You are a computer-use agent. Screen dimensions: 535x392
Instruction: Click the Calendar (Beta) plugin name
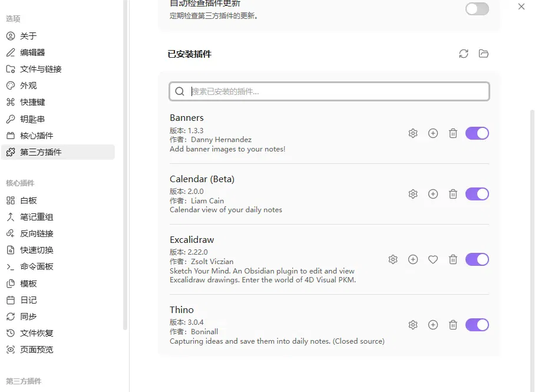pos(202,179)
